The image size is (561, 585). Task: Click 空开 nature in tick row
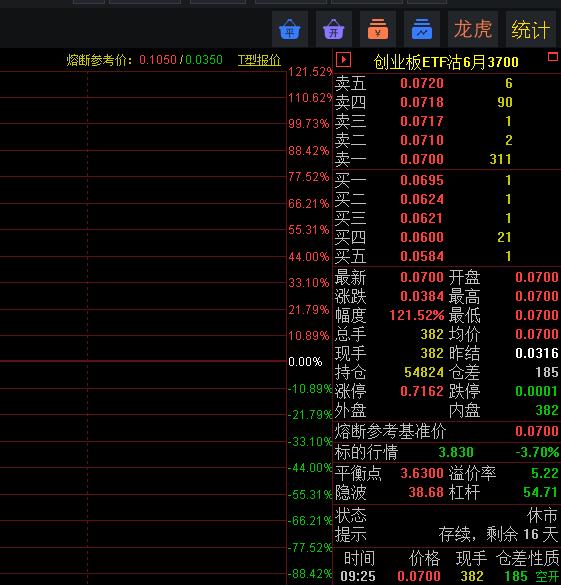(x=547, y=577)
